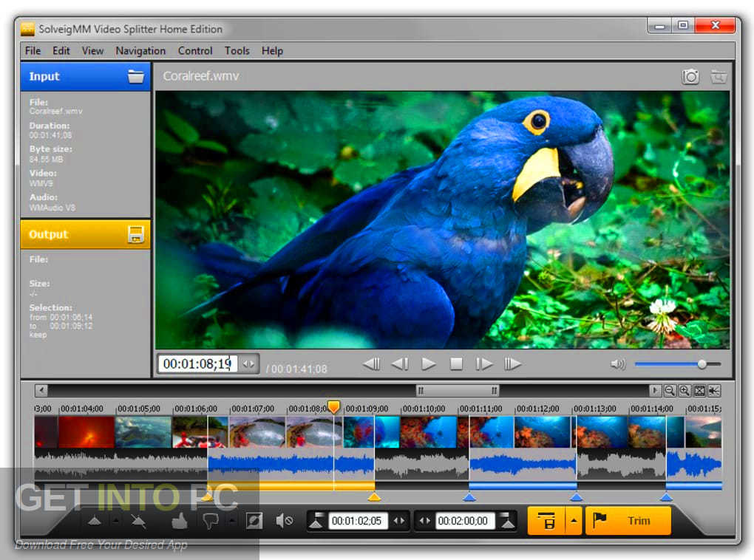Toggle the mute fragment audio icon
The image size is (754, 560).
(284, 521)
